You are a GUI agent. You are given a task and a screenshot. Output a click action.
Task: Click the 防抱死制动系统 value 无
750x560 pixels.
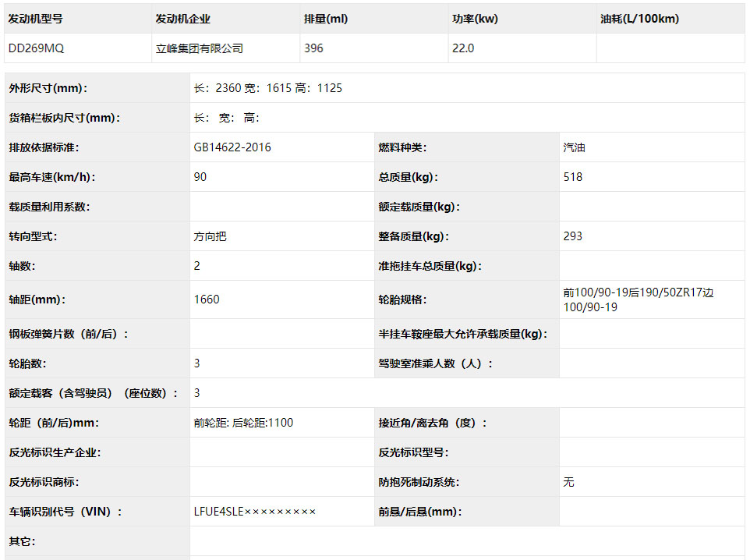click(x=568, y=482)
